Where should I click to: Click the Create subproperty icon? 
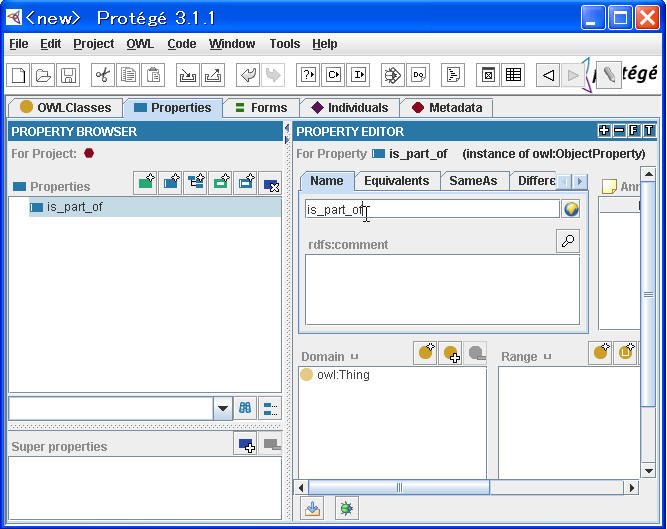tap(195, 183)
